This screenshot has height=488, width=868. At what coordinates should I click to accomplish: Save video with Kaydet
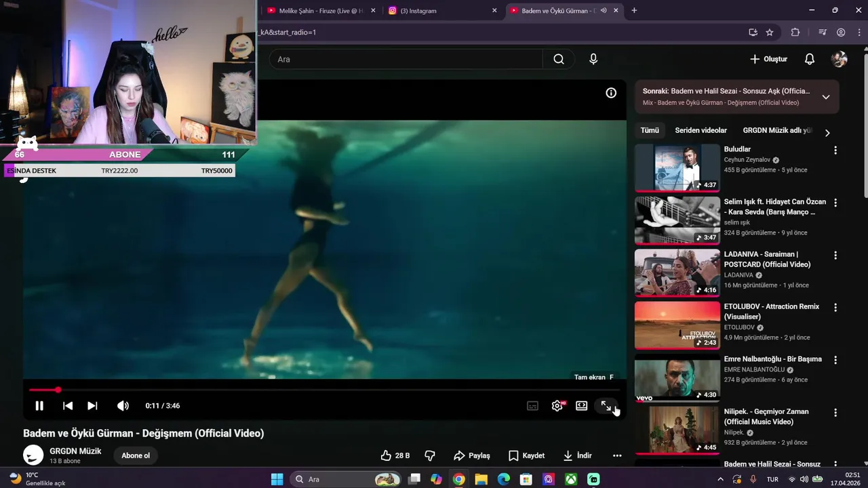pos(527,455)
